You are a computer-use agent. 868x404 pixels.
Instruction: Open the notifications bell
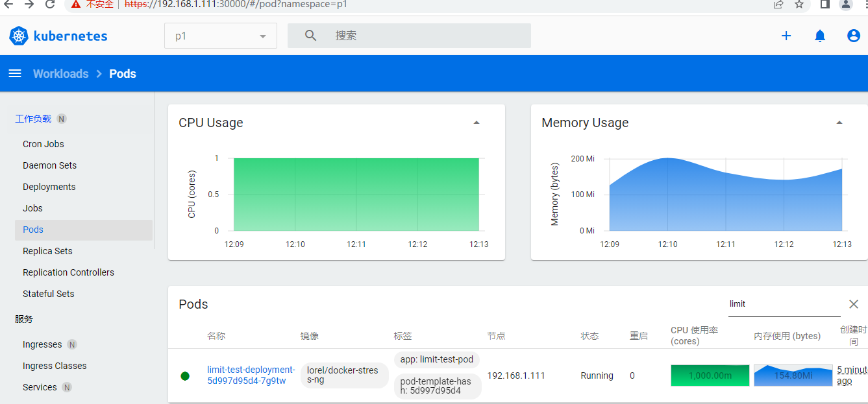click(820, 36)
